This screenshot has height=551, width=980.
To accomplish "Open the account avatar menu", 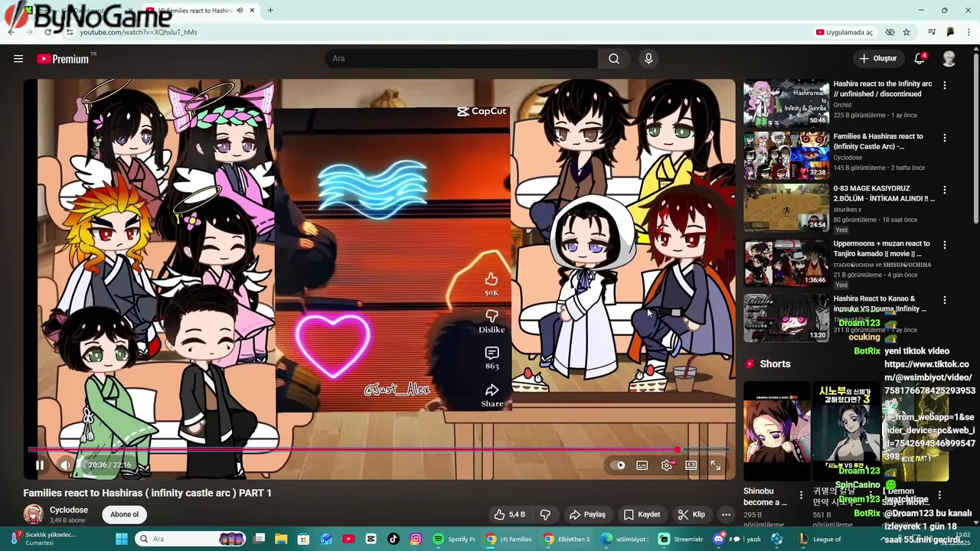I will (x=949, y=59).
